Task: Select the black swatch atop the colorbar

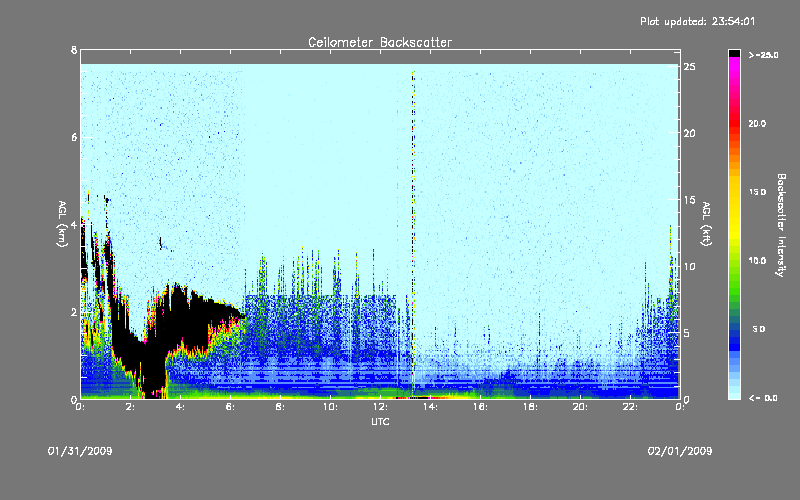Action: point(735,53)
